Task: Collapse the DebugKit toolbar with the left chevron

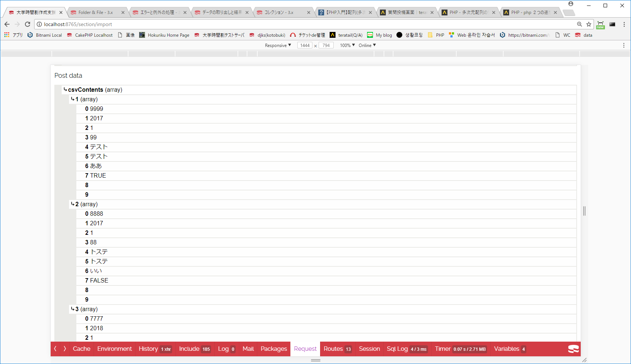Action: [x=55, y=349]
